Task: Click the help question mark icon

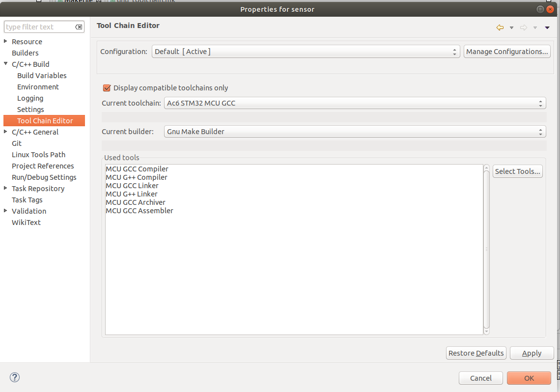Action: (x=15, y=377)
